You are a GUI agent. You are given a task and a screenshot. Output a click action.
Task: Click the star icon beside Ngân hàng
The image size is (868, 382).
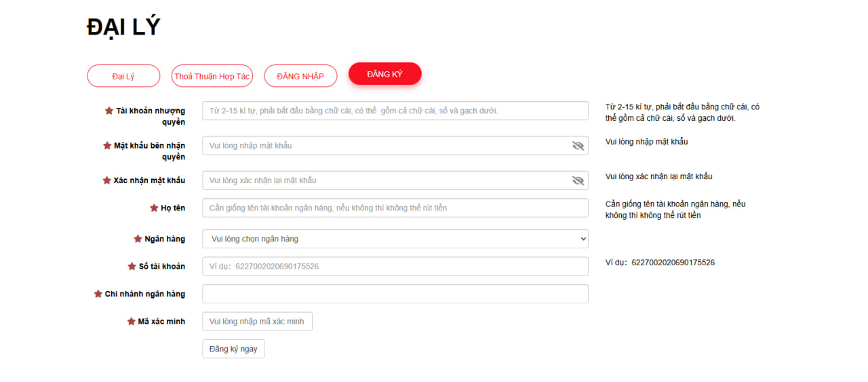138,239
